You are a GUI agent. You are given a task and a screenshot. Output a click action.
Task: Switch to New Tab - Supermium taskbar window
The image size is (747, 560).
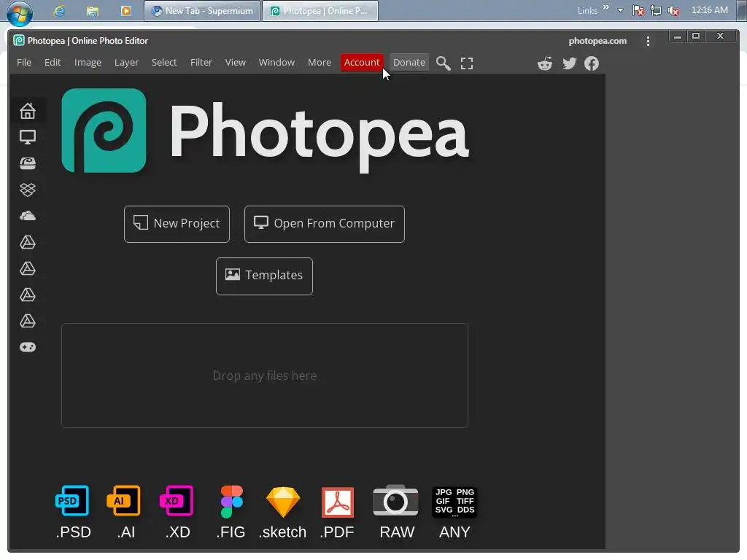coord(202,11)
